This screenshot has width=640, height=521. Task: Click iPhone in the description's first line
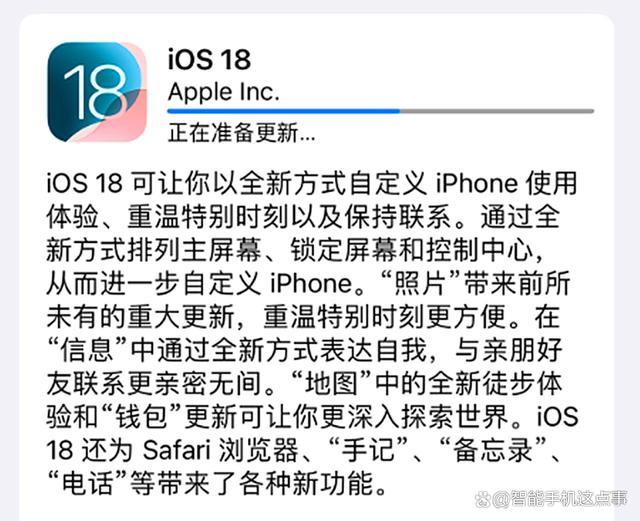click(x=477, y=183)
